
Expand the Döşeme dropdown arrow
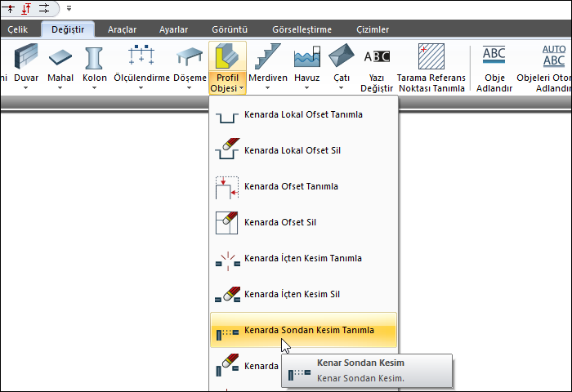click(x=190, y=88)
